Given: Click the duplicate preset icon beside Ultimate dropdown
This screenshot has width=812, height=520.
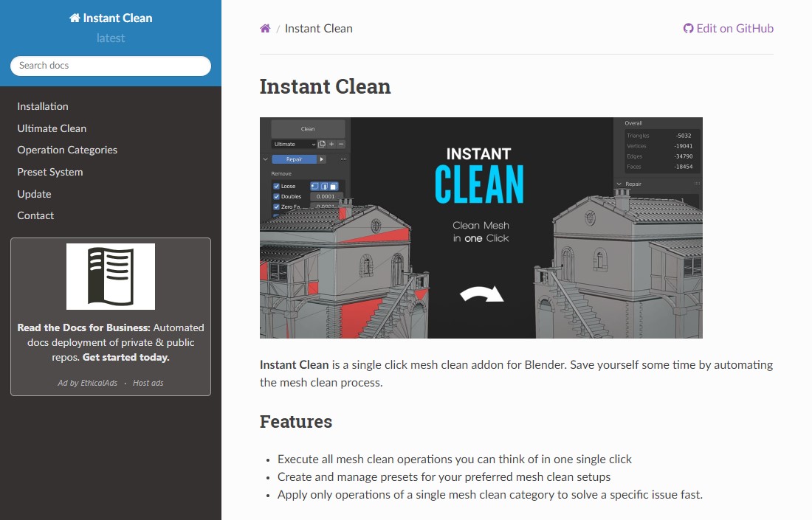Looking at the screenshot, I should pos(322,144).
